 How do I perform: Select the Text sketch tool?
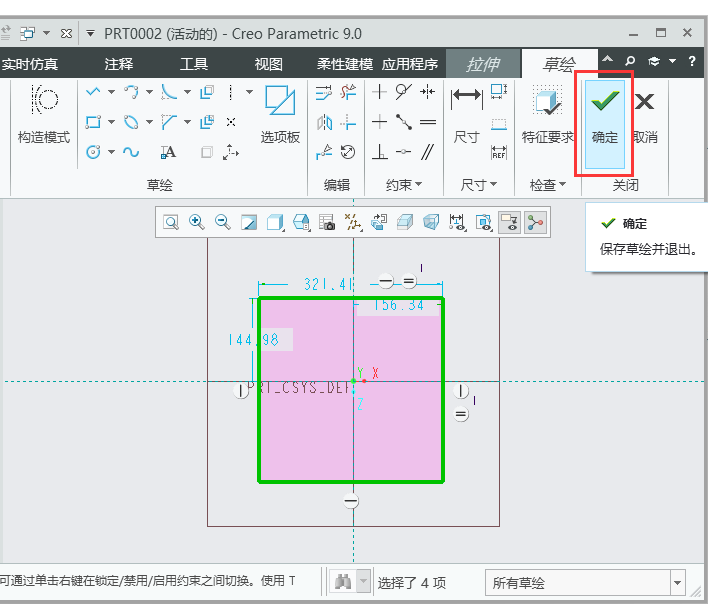click(168, 152)
